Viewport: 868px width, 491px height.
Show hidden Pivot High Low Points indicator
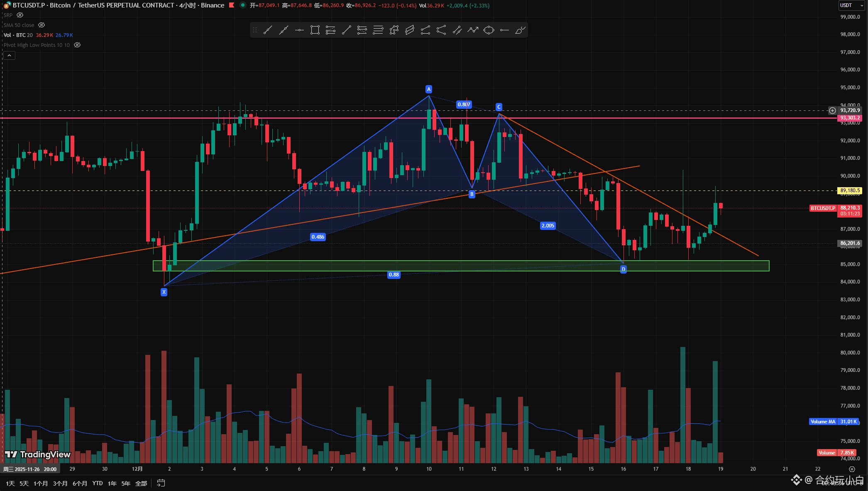click(77, 45)
